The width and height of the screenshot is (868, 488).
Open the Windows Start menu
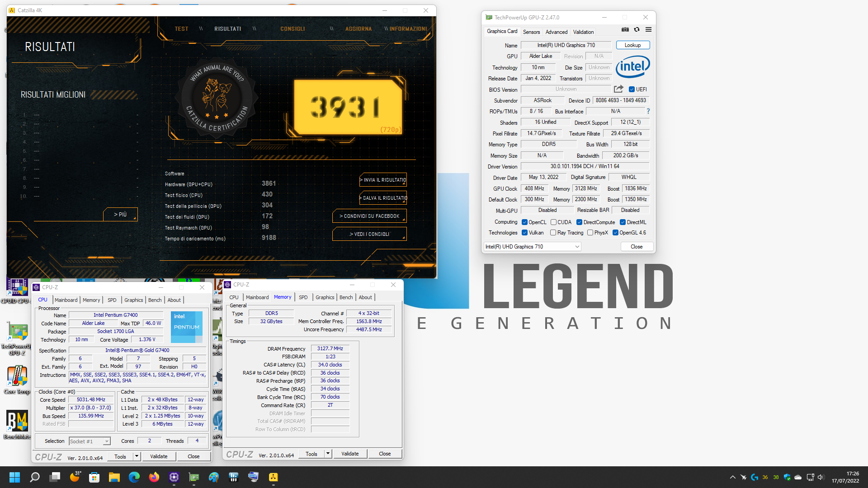point(14,477)
